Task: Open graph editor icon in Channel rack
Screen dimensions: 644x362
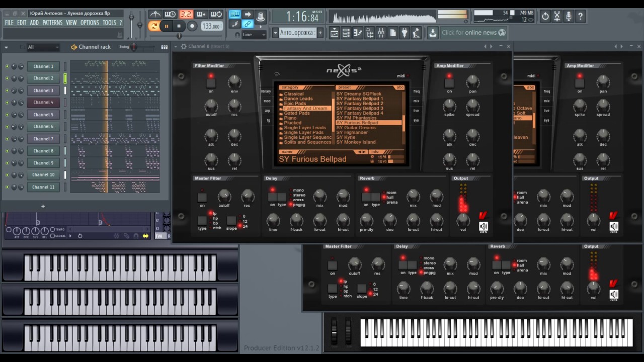Action: tap(164, 47)
